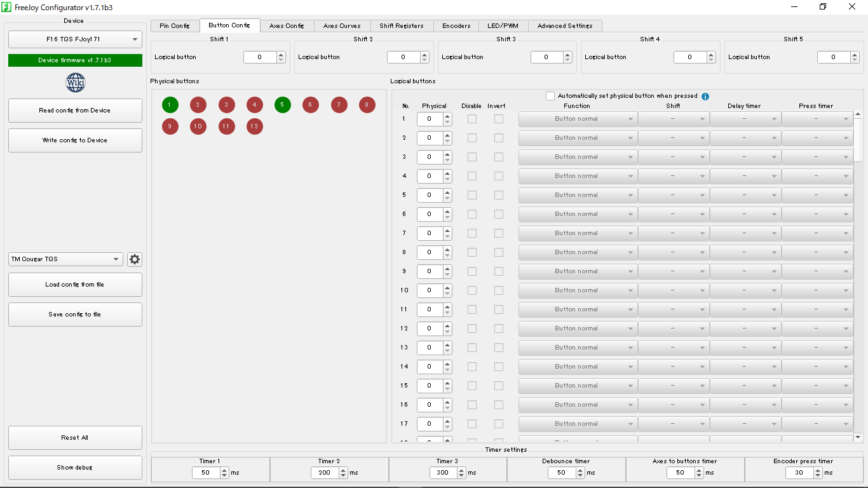The height and width of the screenshot is (488, 868).
Task: Toggle Disable checkbox for logical button 5
Action: tap(471, 195)
